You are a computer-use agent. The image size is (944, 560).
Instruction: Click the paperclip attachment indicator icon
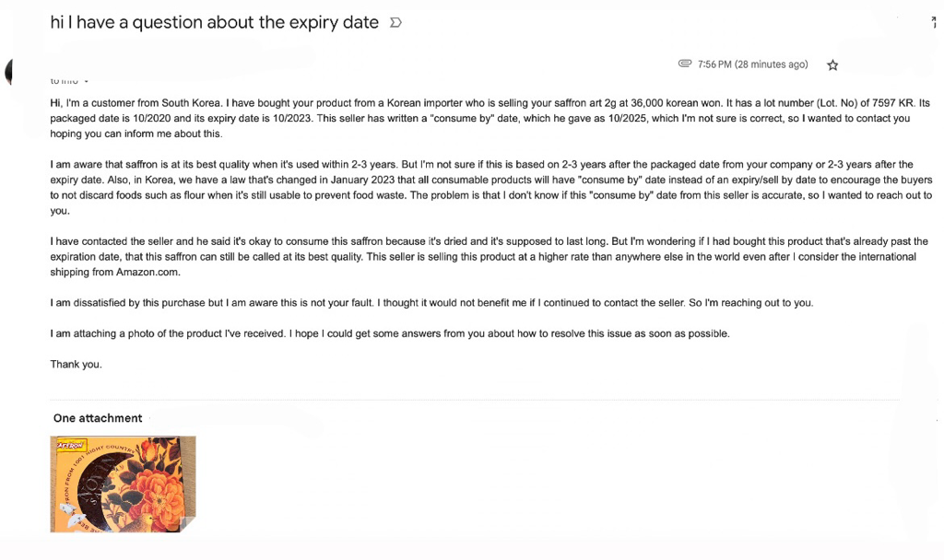[x=685, y=64]
